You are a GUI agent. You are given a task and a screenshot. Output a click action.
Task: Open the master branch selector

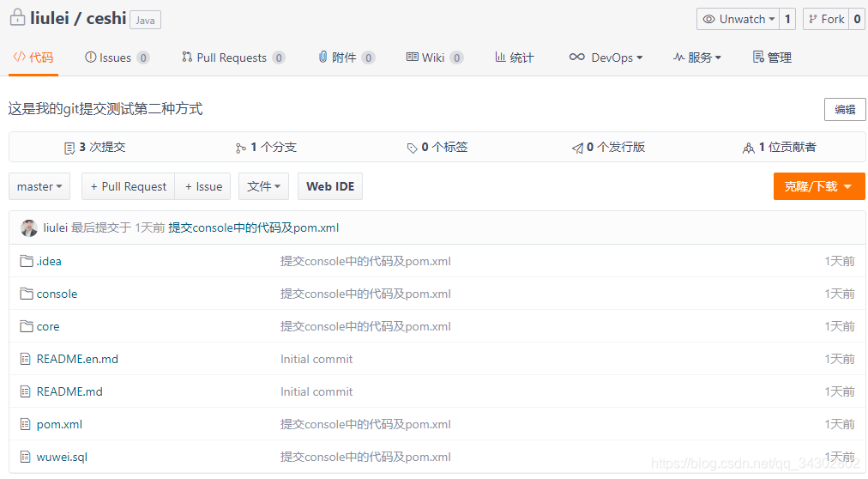point(39,186)
